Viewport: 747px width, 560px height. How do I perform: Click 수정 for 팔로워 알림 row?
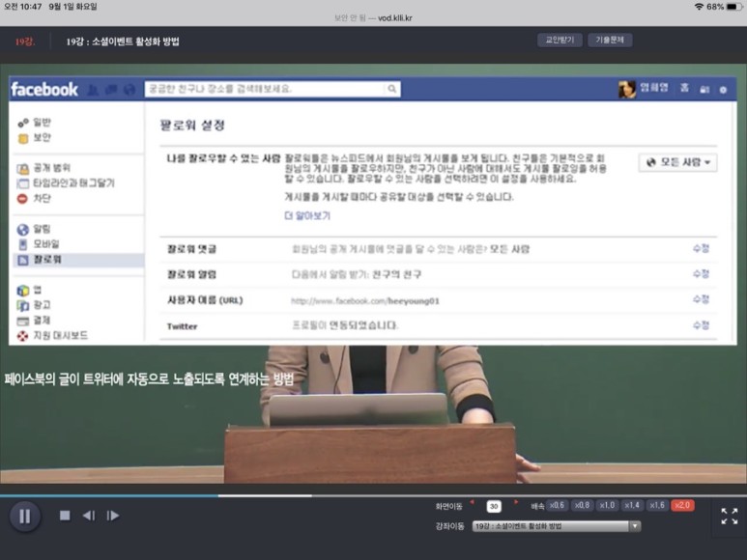click(x=701, y=273)
